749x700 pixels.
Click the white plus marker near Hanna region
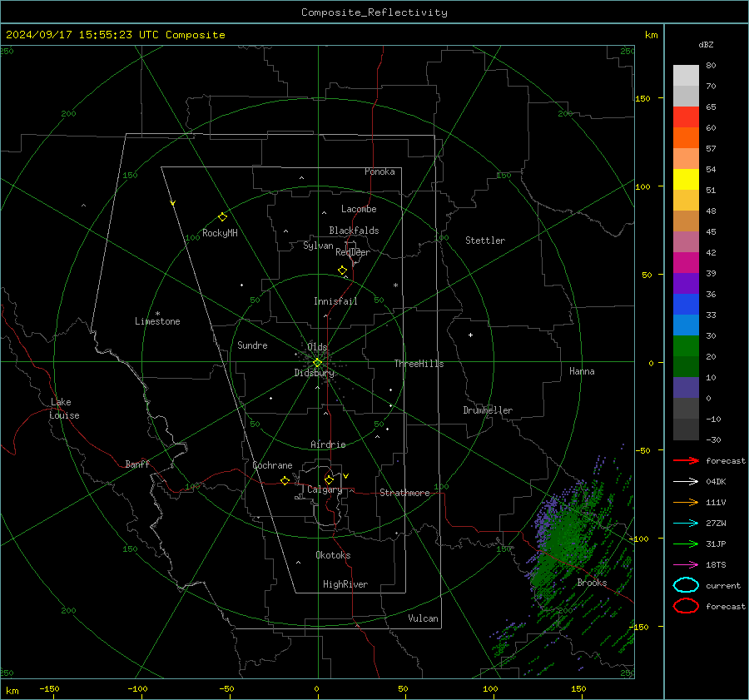point(470,335)
